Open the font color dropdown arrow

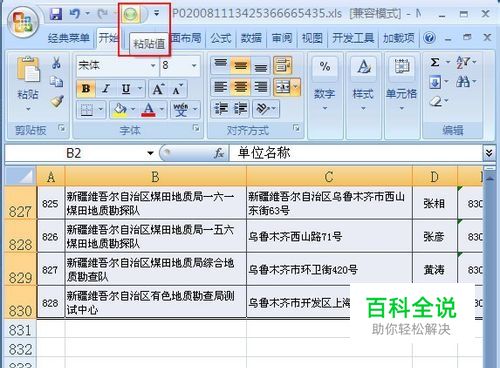[162, 109]
